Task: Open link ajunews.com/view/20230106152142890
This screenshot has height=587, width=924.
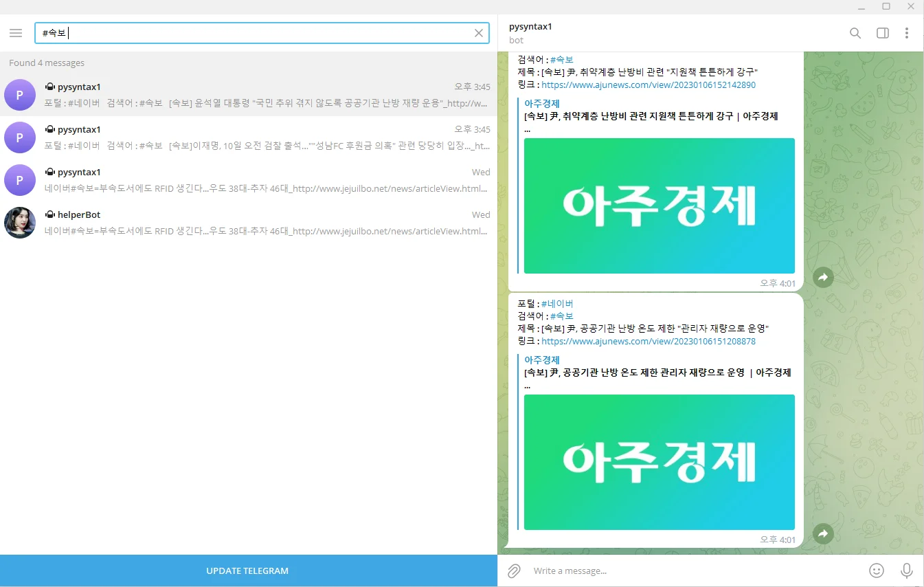Action: pos(649,85)
